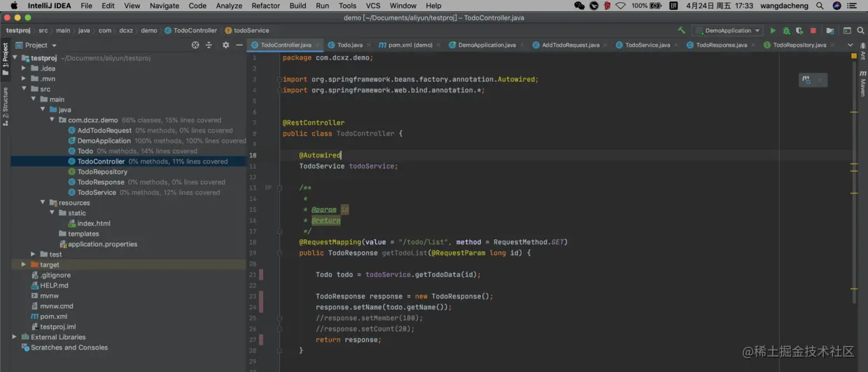Show hidden editor tabs chevron
The image size is (868, 372).
tap(850, 45)
